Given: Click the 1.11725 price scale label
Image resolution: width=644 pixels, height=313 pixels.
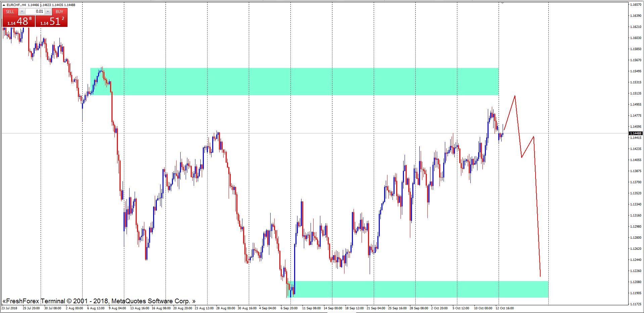Looking at the screenshot, I should [636, 304].
